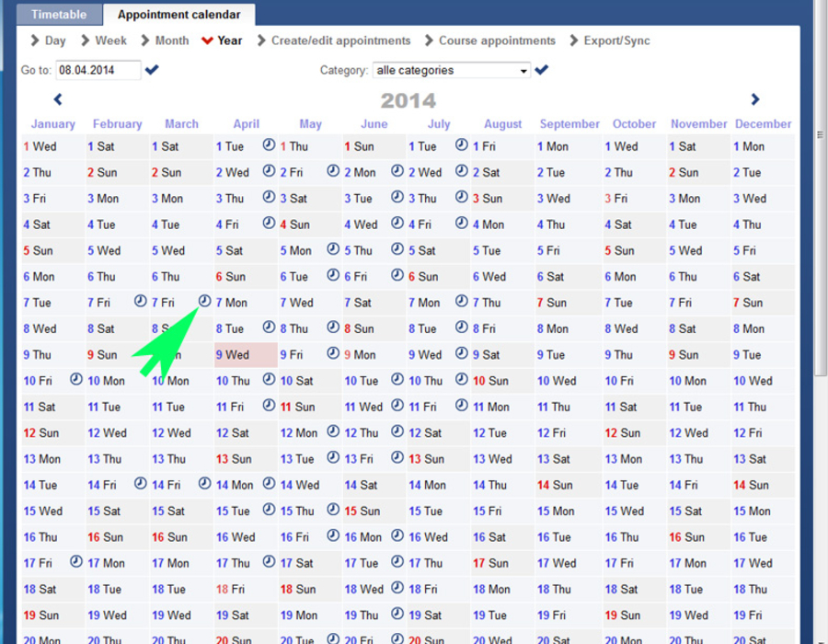Open appointment clock icon on 16 Mon June
The width and height of the screenshot is (828, 644).
(397, 535)
